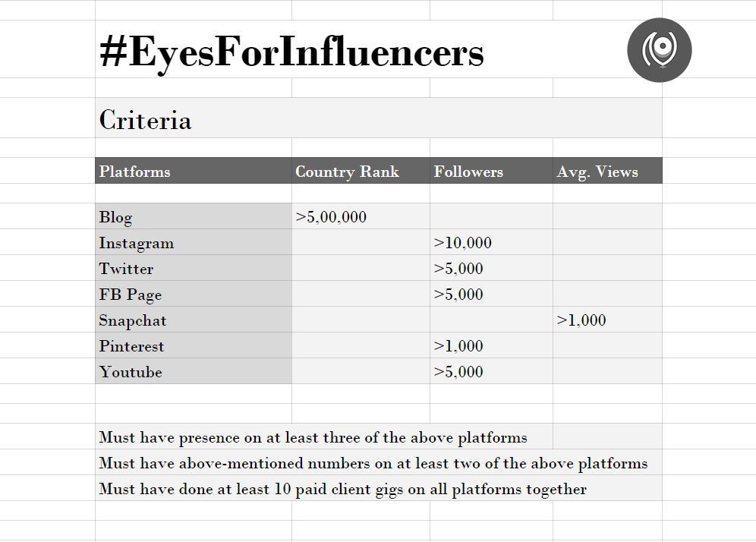Viewport: 756px width, 542px height.
Task: Select the Criteria heading cell
Action: tap(379, 118)
